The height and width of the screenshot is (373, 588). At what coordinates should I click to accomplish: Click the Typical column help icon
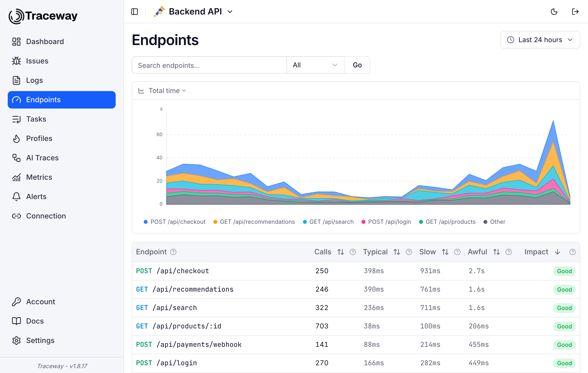[409, 252]
